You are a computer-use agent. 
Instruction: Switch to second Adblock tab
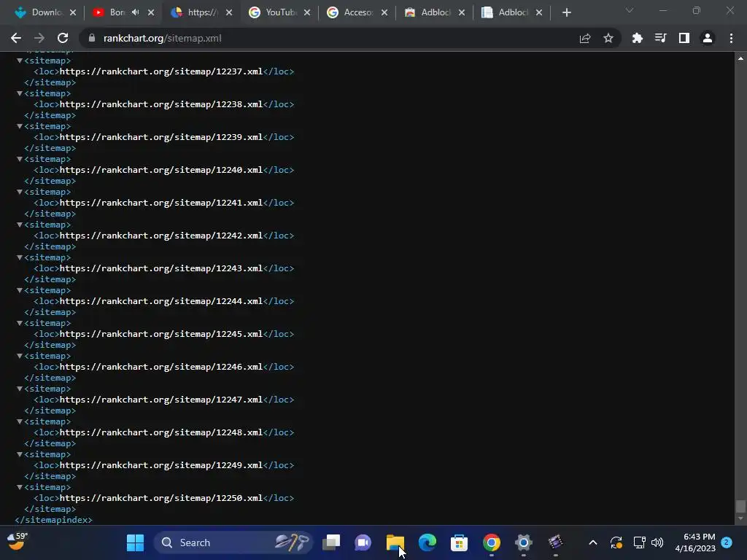[x=513, y=12]
